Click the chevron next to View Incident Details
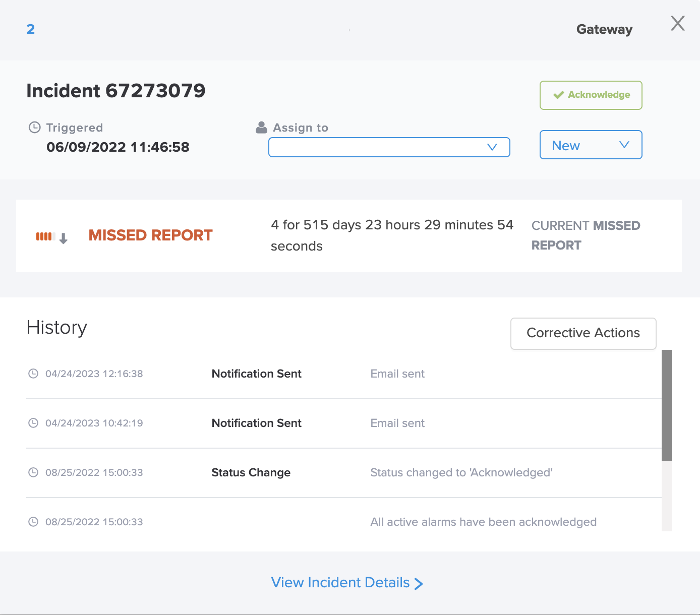The image size is (700, 615). point(419,584)
